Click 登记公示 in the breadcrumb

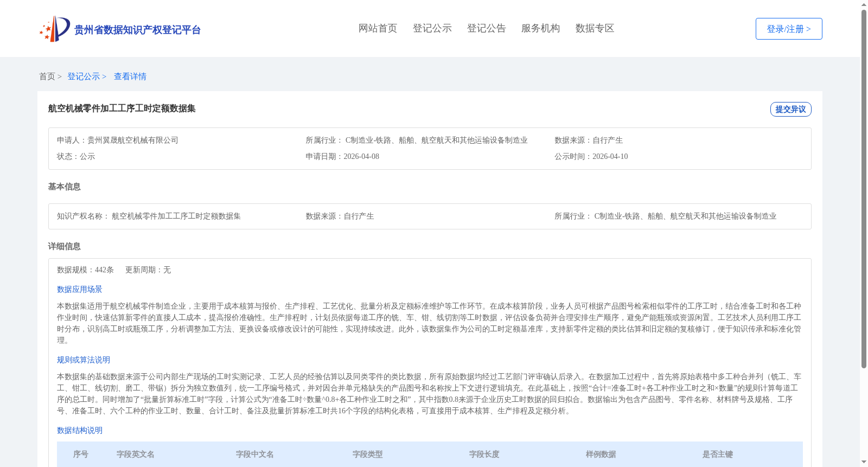84,76
